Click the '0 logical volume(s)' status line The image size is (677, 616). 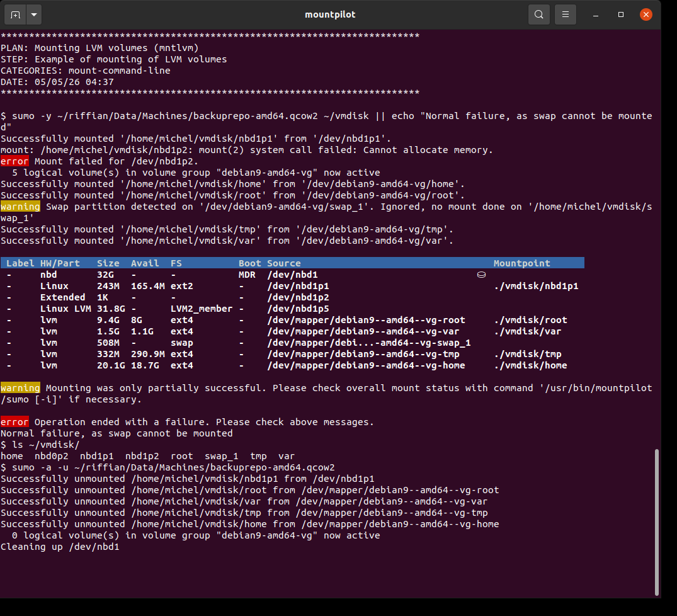coord(196,535)
